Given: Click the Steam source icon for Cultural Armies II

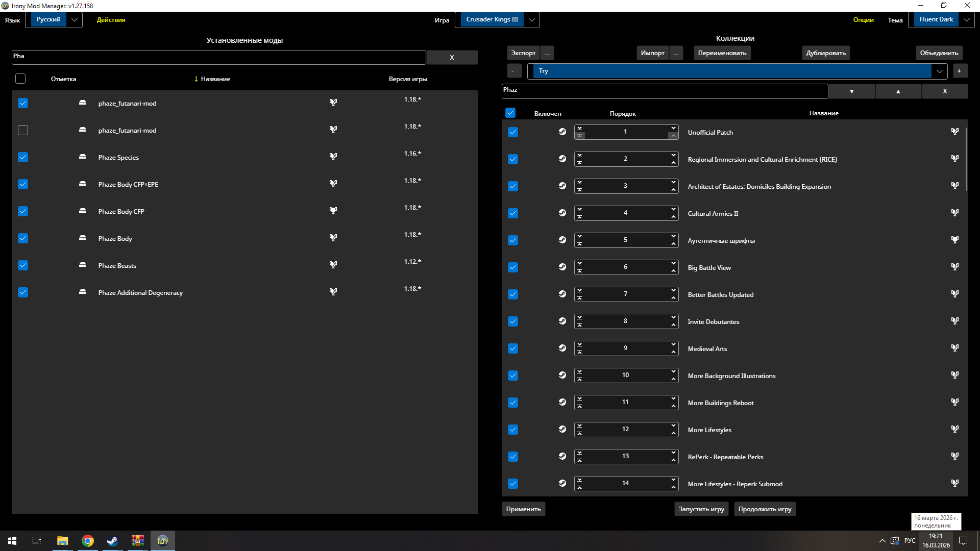Looking at the screenshot, I should coord(562,213).
